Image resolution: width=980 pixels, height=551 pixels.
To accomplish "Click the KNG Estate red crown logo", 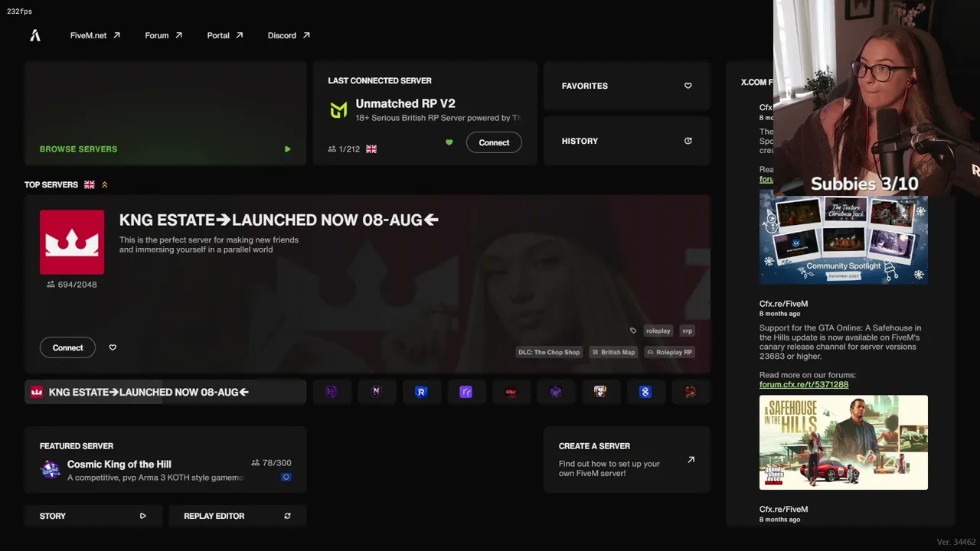I will click(x=72, y=242).
